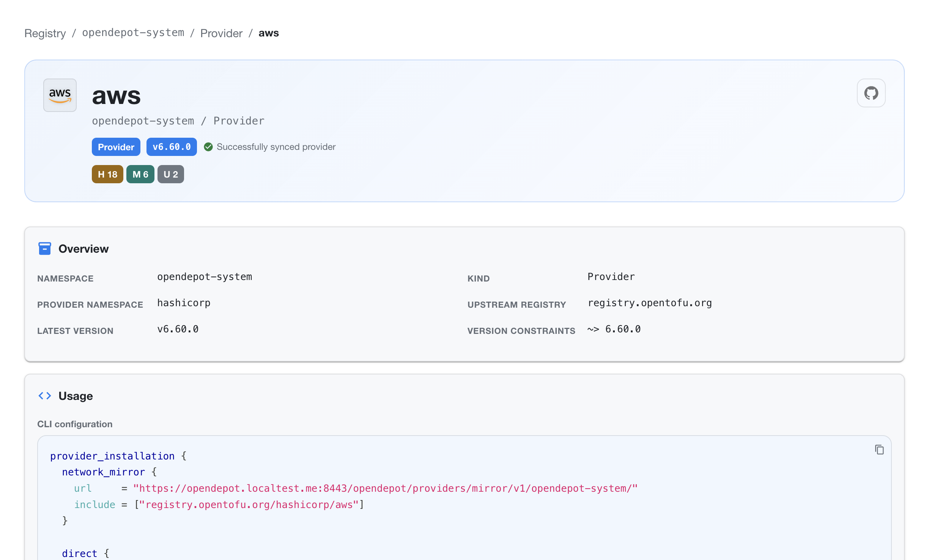The height and width of the screenshot is (560, 929).
Task: Click the large aws title heading
Action: pos(117,96)
